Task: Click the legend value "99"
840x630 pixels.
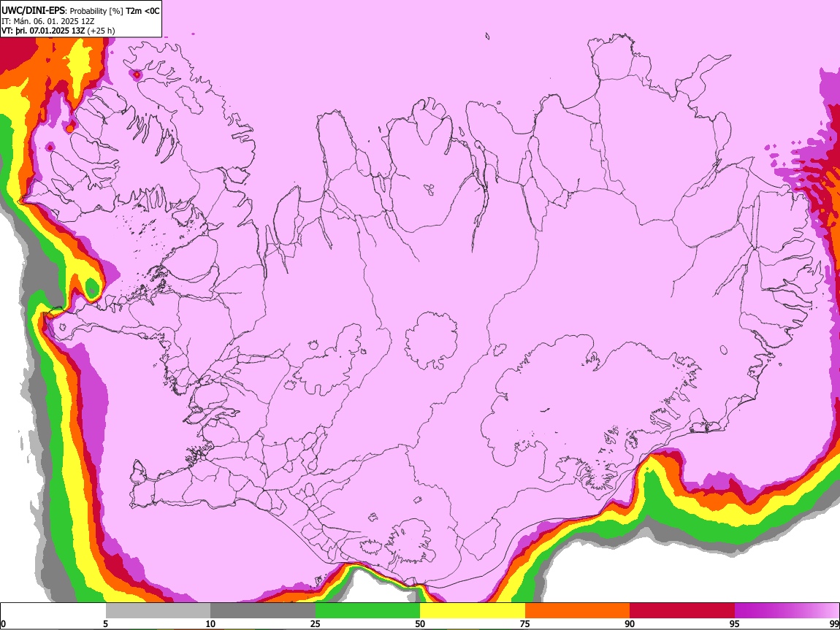Action: pos(834,624)
